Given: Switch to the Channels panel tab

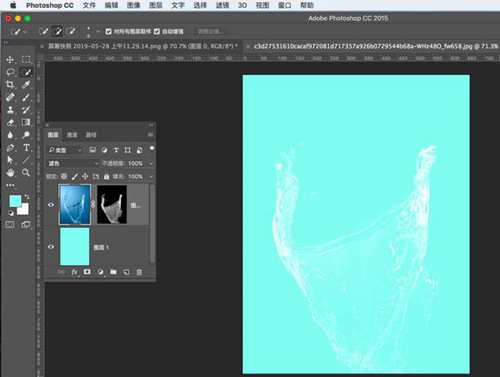Looking at the screenshot, I should 72,135.
